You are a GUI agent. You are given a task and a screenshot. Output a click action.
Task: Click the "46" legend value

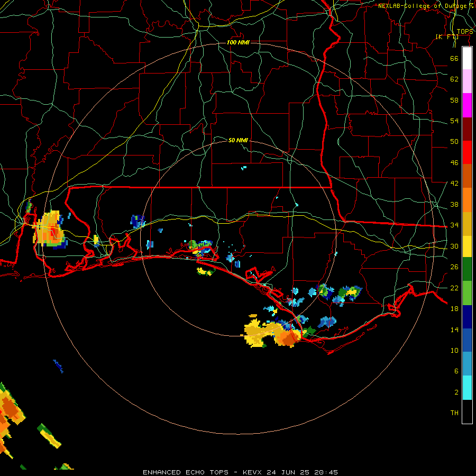point(454,163)
